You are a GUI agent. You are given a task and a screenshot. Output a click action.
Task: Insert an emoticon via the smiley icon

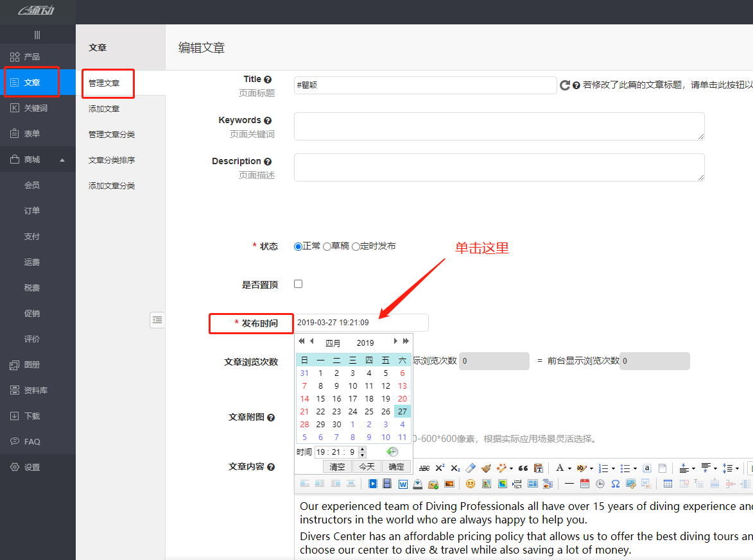click(470, 484)
